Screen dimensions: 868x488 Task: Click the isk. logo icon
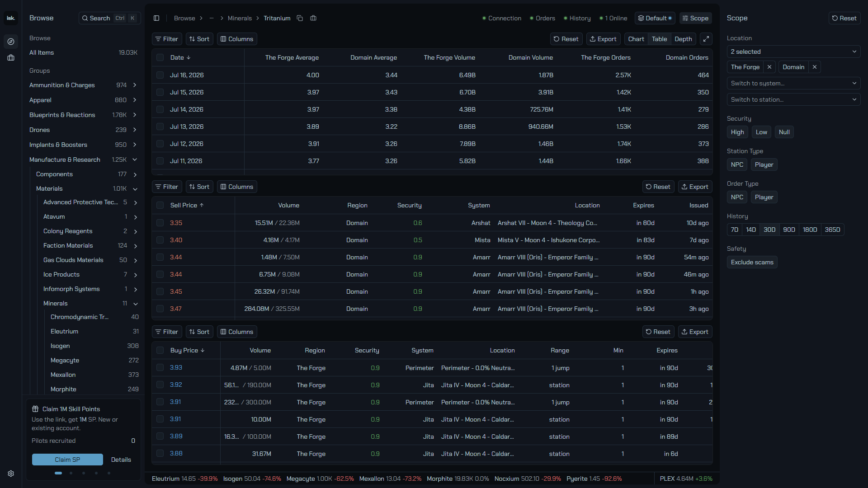[11, 18]
